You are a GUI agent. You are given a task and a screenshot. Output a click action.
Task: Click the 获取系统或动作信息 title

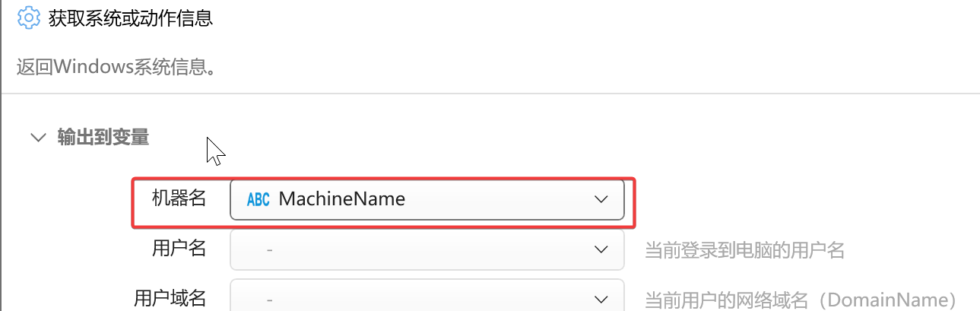(131, 18)
